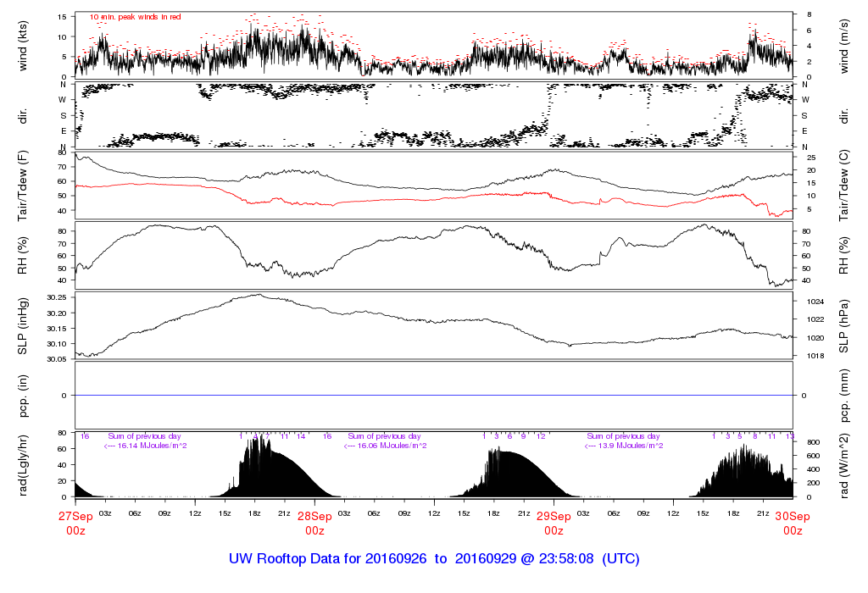
Task: Click the 27Sep 00z date marker
Action: point(75,523)
